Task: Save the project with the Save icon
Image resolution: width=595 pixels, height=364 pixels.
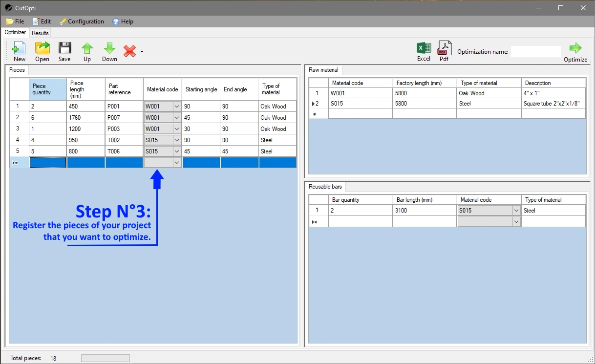Action: point(64,51)
